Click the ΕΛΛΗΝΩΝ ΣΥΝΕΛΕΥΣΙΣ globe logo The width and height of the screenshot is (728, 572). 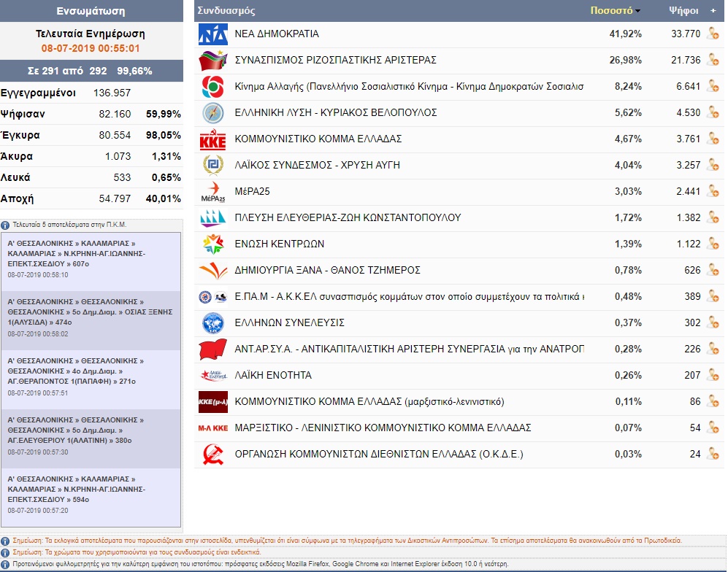coord(213,323)
